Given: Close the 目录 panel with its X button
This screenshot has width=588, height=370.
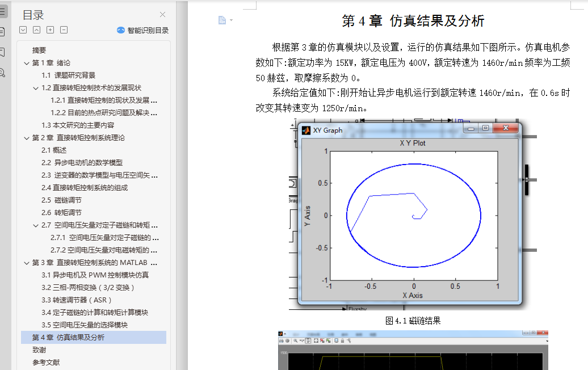Looking at the screenshot, I should click(x=162, y=14).
